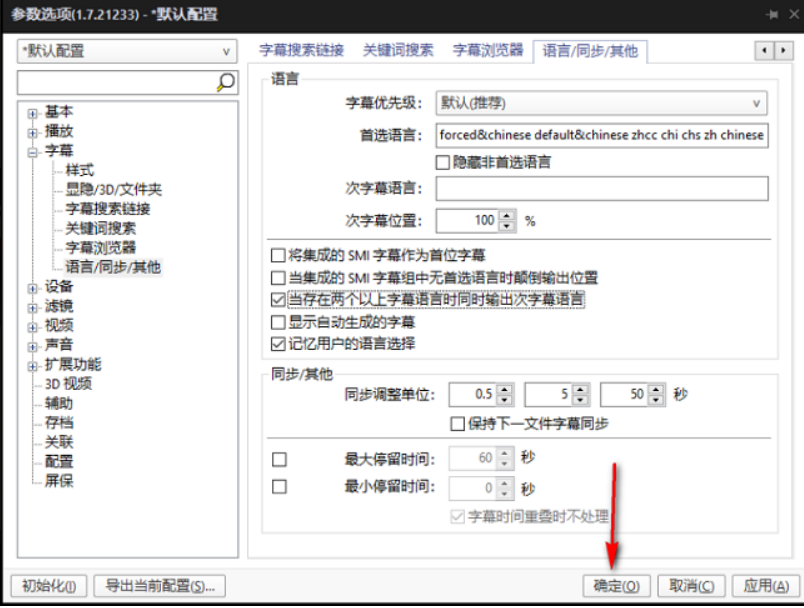This screenshot has width=804, height=608.
Task: Select 关键词搜索 in the settings tree
Action: pos(100,229)
